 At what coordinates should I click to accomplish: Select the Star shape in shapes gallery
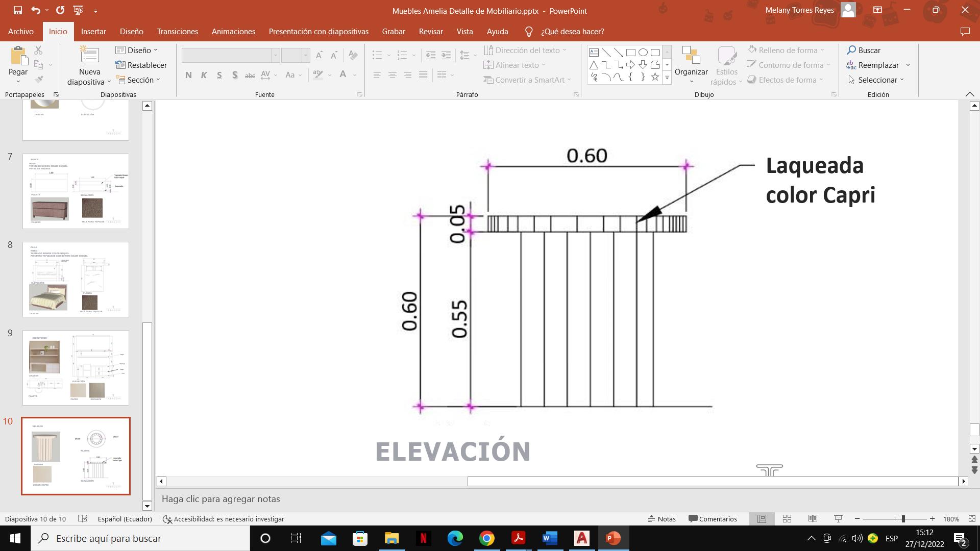655,78
